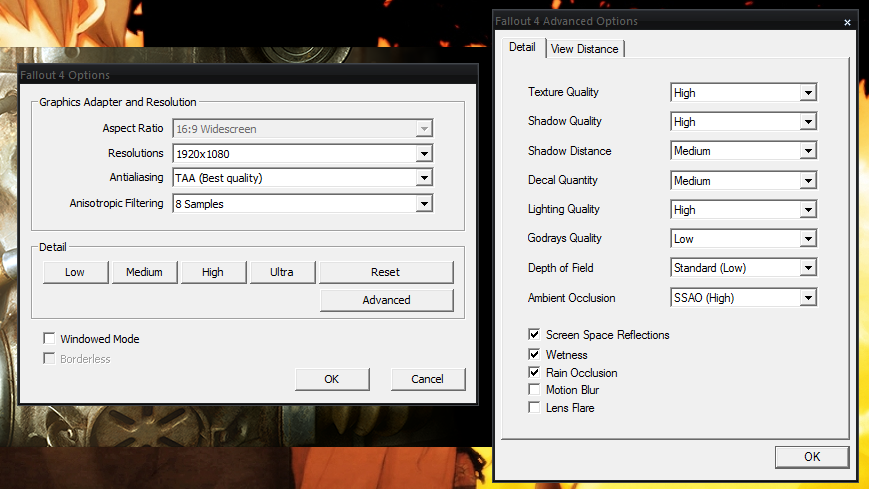The height and width of the screenshot is (489, 869).
Task: Enable the Lens Flare checkbox
Action: (534, 408)
